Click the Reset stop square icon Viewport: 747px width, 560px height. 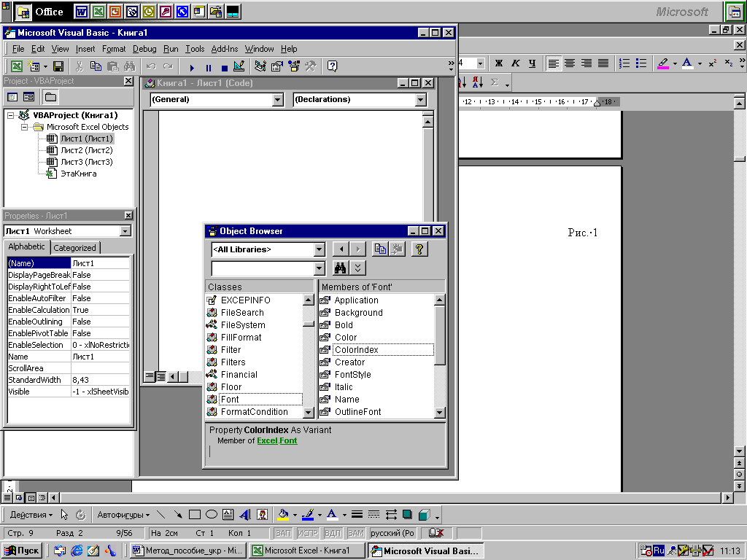(x=225, y=68)
